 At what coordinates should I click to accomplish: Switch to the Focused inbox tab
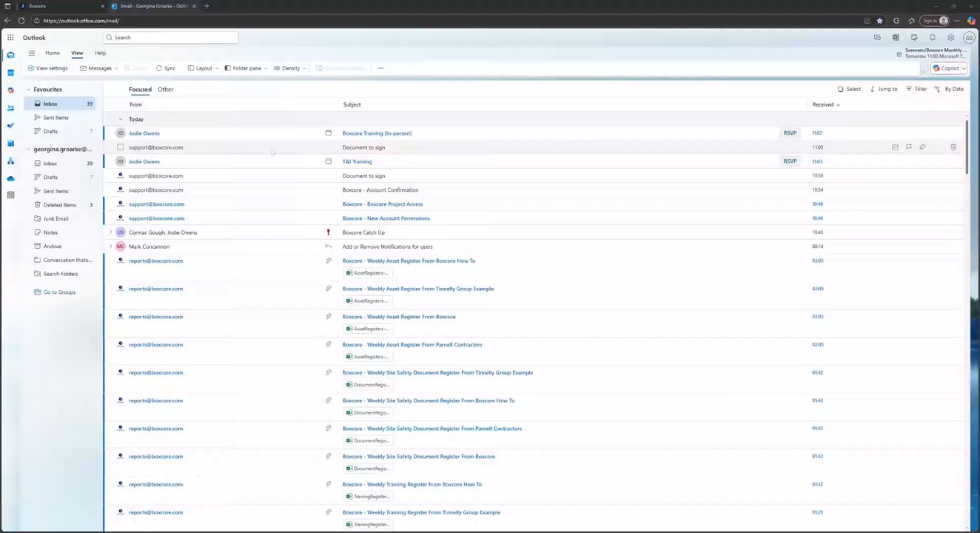click(140, 90)
